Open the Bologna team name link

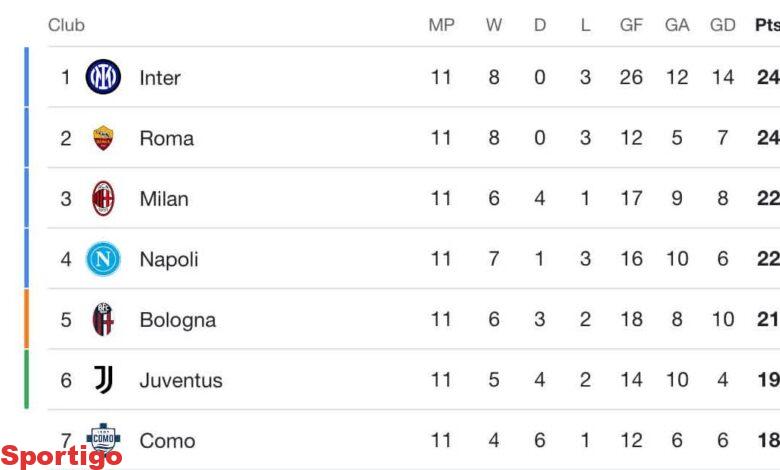coord(177,321)
